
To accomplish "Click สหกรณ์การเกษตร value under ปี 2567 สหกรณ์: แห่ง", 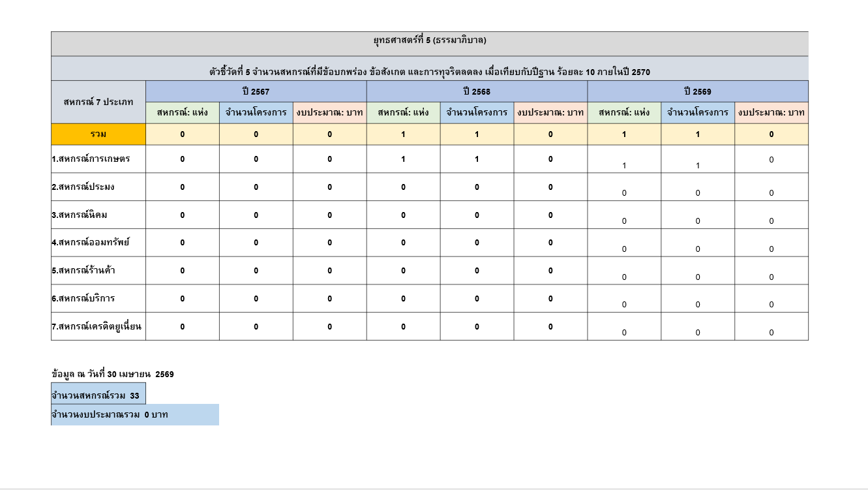I will click(183, 159).
